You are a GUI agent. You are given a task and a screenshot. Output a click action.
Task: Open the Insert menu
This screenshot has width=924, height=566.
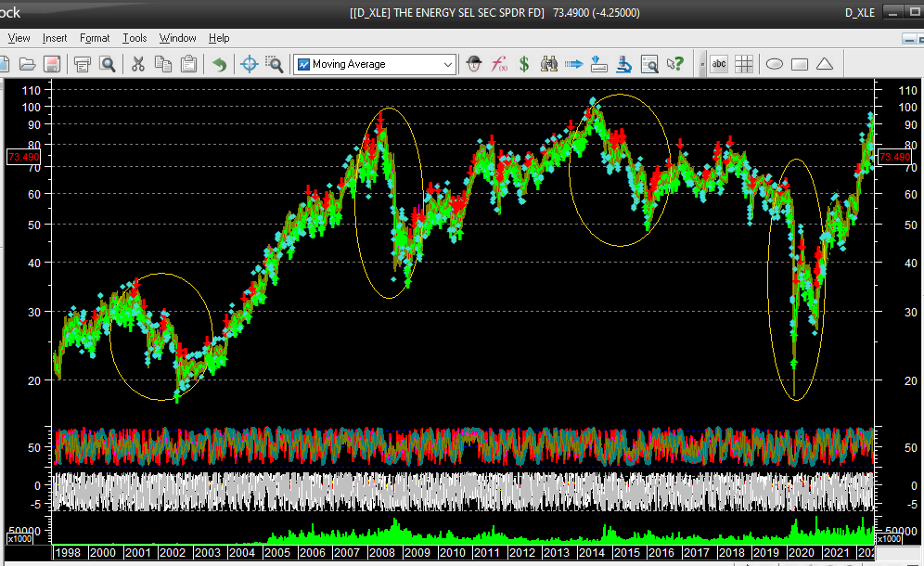pyautogui.click(x=55, y=38)
